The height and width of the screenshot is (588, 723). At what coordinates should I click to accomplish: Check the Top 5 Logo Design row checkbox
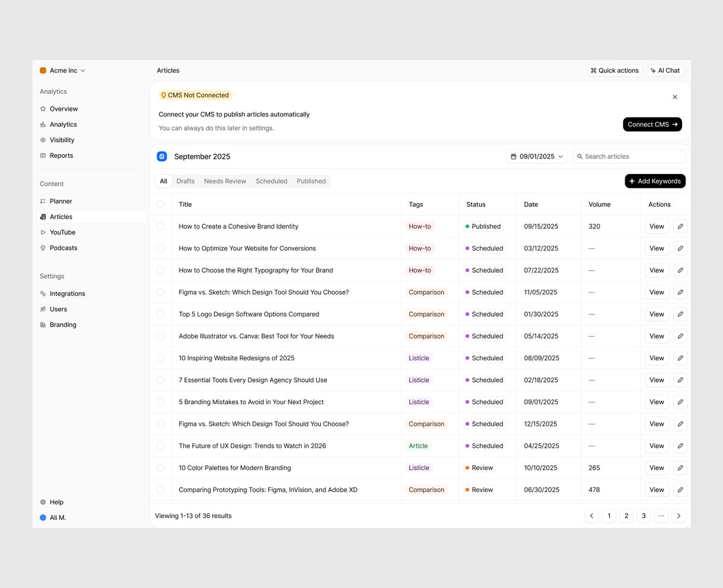coord(160,314)
